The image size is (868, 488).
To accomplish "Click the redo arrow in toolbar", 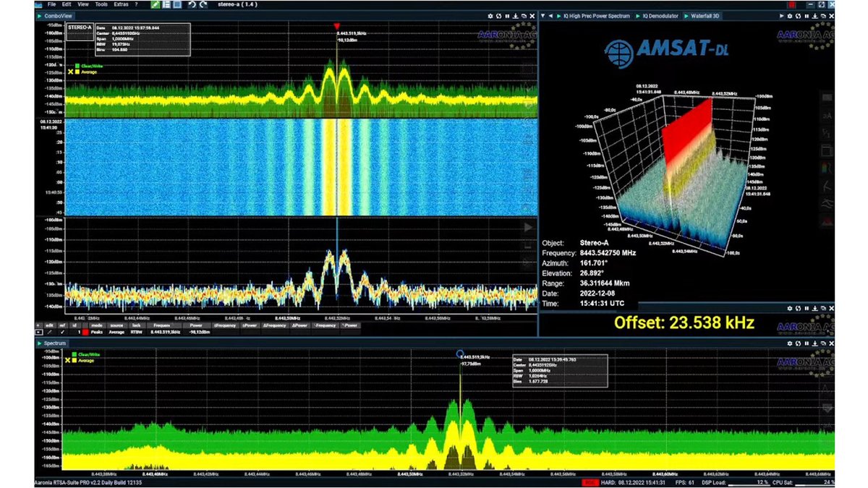I will [203, 4].
